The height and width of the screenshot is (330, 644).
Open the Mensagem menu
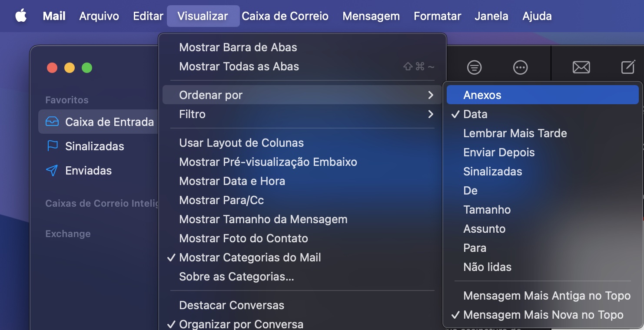pos(371,16)
